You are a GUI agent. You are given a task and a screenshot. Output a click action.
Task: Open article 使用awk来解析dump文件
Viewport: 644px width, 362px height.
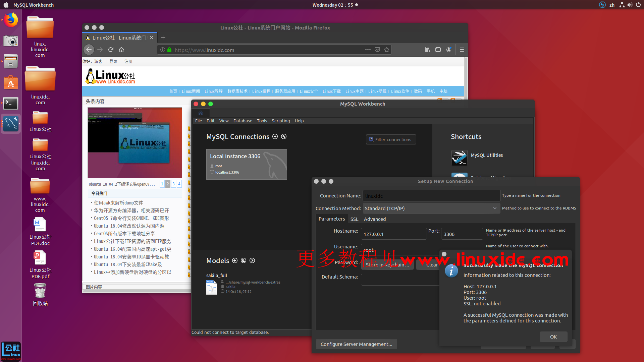point(118,203)
